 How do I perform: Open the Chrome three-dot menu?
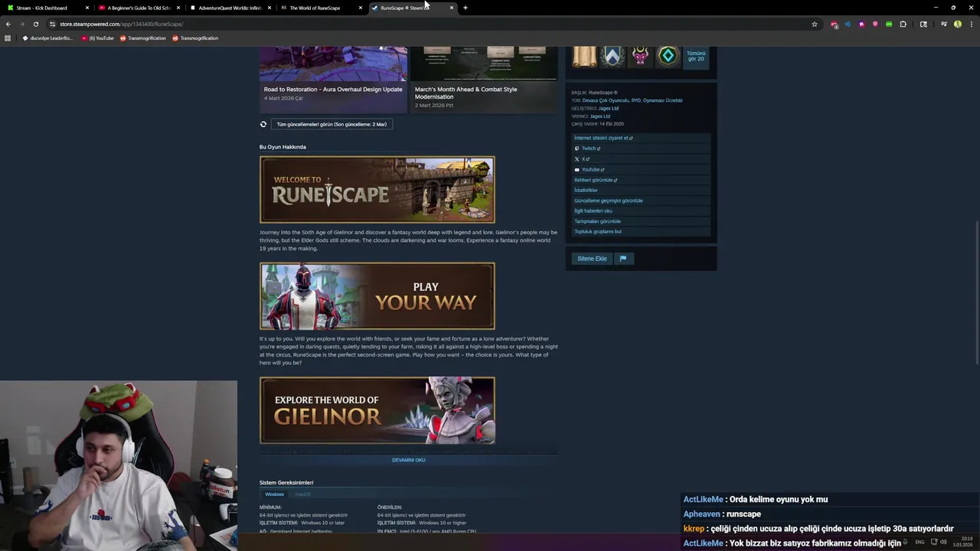click(x=972, y=24)
